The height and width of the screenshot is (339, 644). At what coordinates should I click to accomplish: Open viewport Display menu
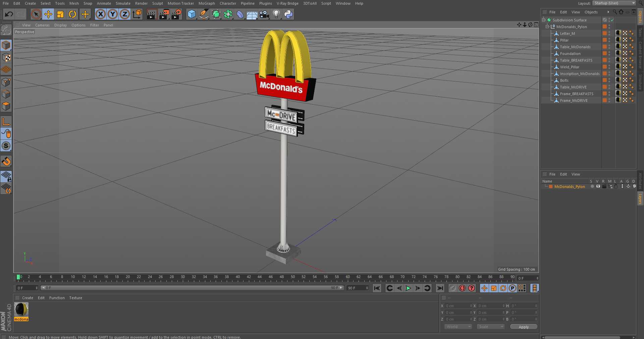[x=60, y=25]
